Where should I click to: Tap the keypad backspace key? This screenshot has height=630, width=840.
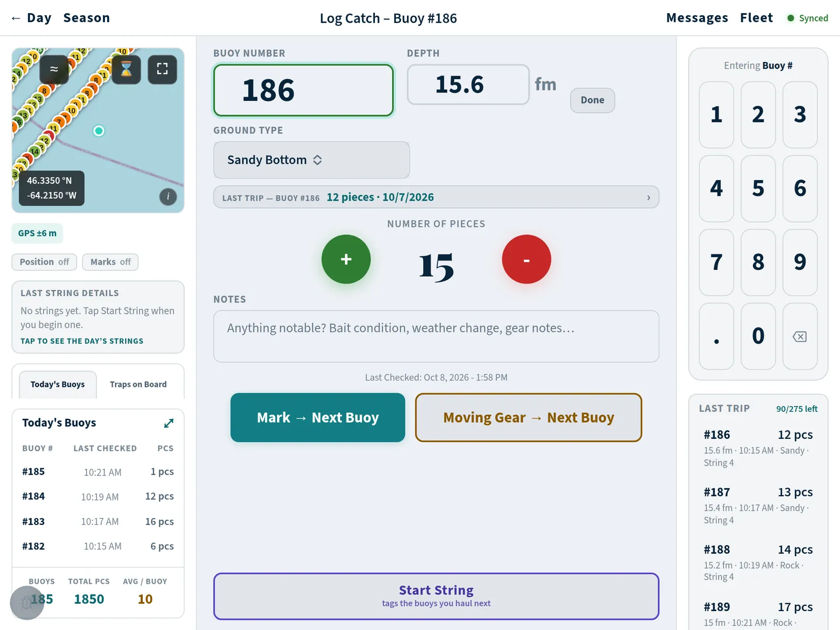click(800, 337)
